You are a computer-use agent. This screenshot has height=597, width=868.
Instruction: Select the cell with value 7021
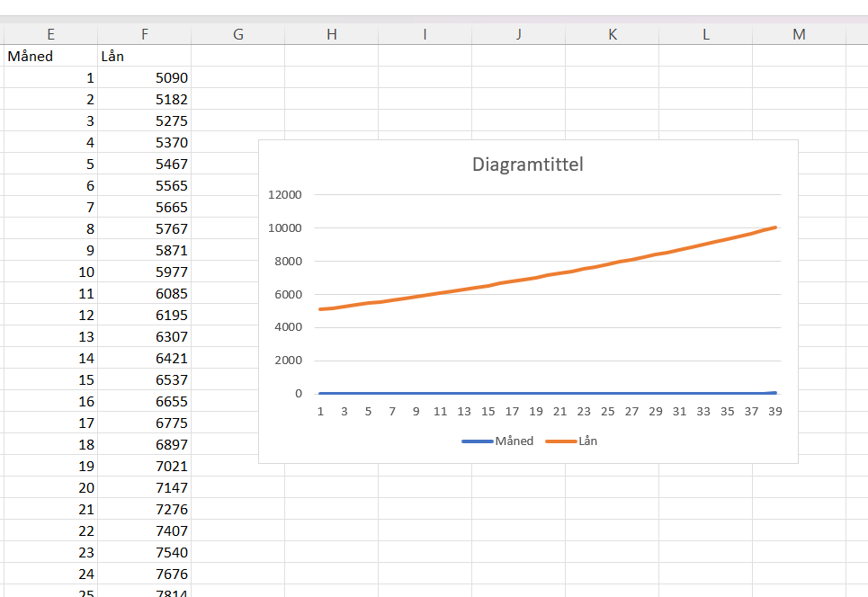pyautogui.click(x=144, y=466)
